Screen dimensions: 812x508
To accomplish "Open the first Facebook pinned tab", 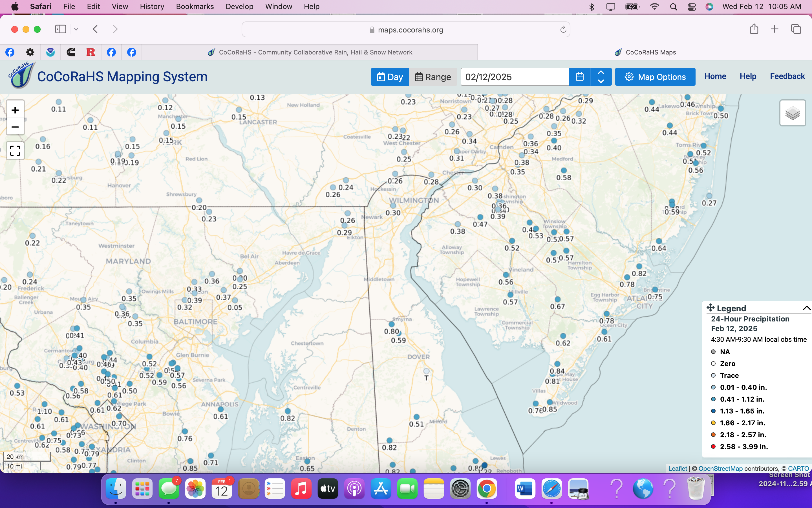I will coord(10,52).
